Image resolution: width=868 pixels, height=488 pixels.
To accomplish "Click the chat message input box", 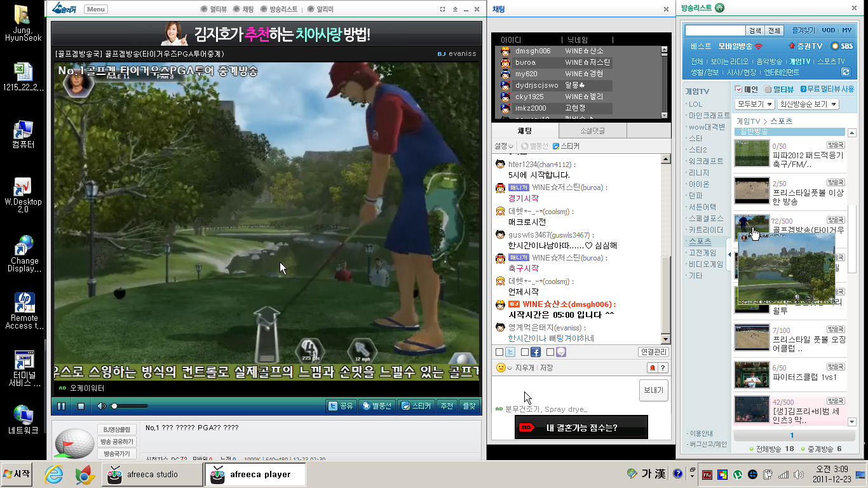I will tap(564, 390).
